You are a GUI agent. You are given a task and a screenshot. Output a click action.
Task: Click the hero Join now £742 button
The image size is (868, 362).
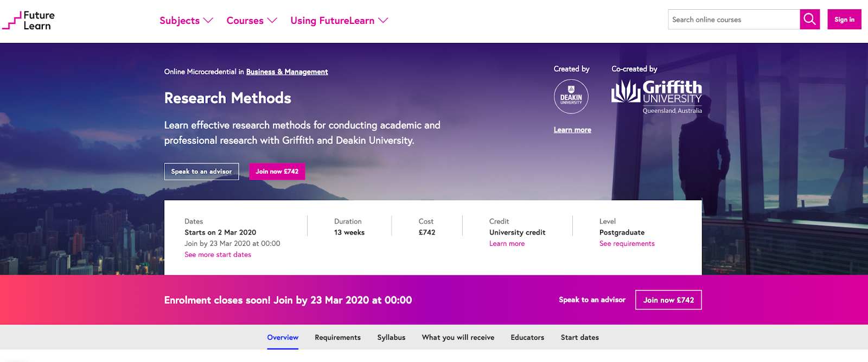pos(277,172)
